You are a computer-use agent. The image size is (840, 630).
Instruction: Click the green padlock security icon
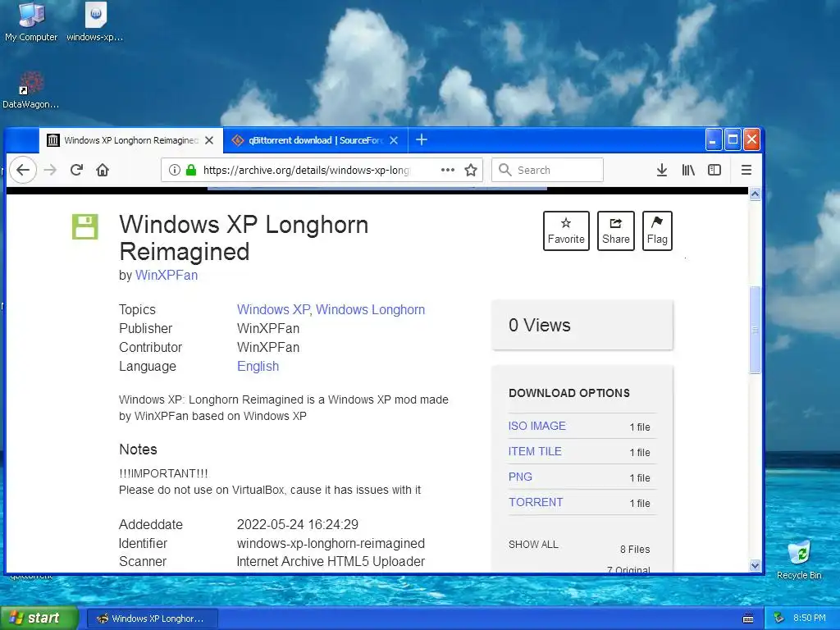click(x=190, y=170)
